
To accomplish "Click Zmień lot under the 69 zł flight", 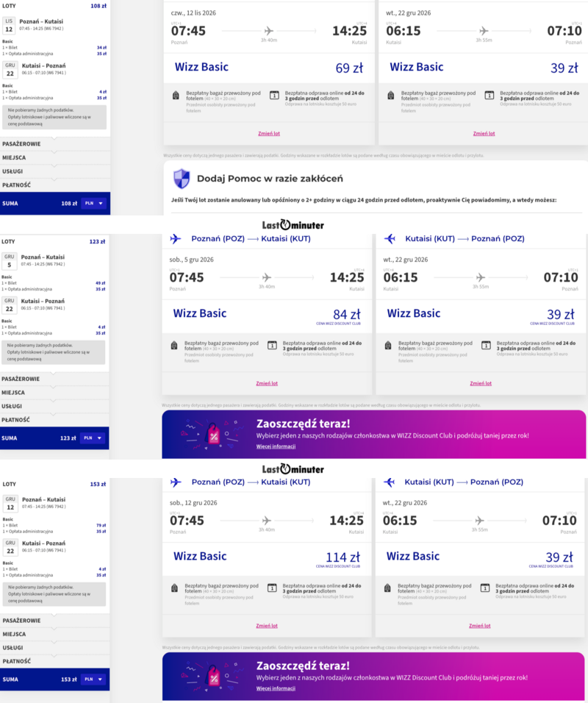I will 269,134.
